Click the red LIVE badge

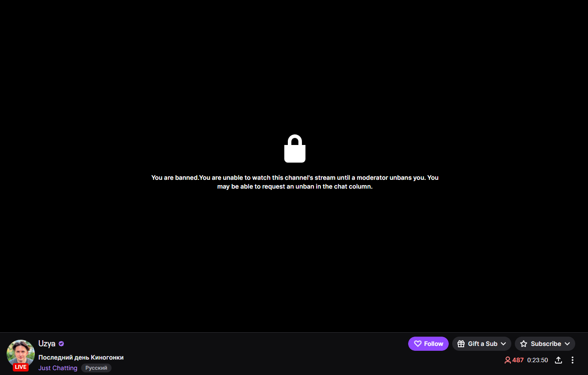(21, 367)
